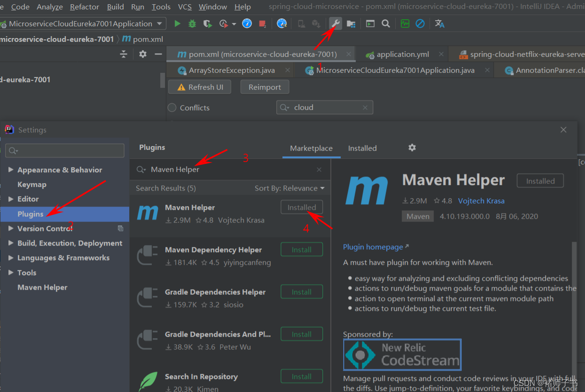585x392 pixels.
Task: Run with Coverage shield icon
Action: (x=207, y=23)
